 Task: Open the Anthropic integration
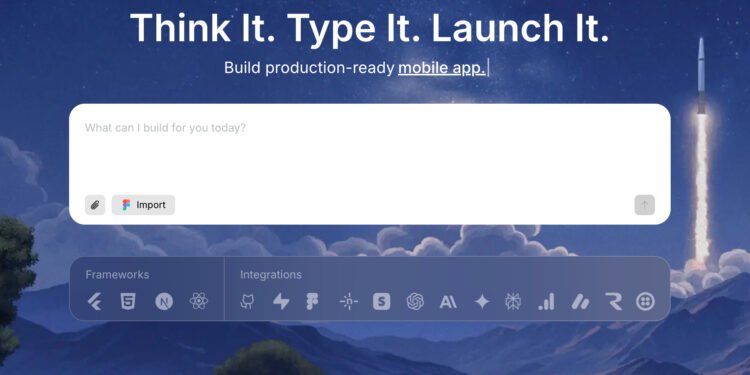coord(448,302)
